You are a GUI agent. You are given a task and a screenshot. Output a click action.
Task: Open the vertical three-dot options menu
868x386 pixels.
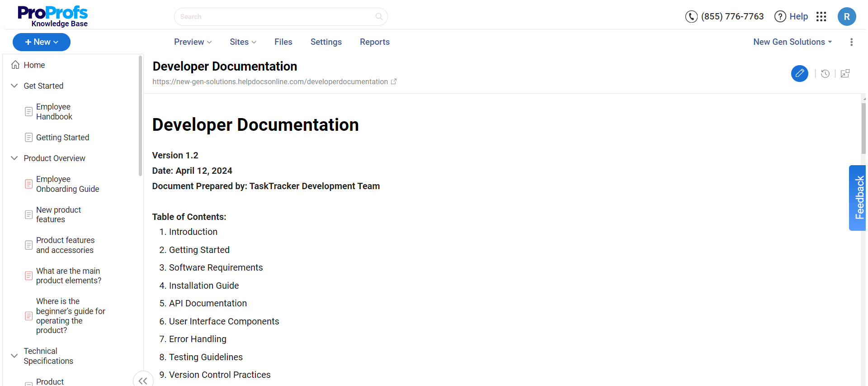pos(851,42)
